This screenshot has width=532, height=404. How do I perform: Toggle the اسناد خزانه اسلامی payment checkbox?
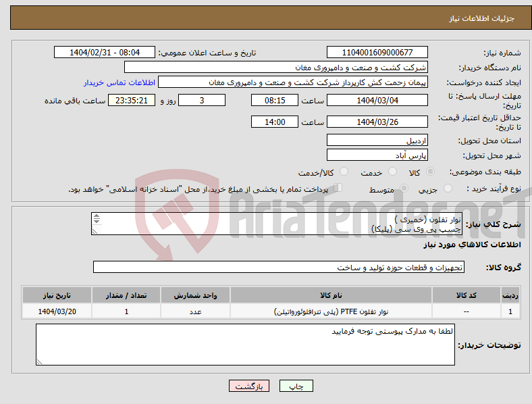pyautogui.click(x=338, y=188)
